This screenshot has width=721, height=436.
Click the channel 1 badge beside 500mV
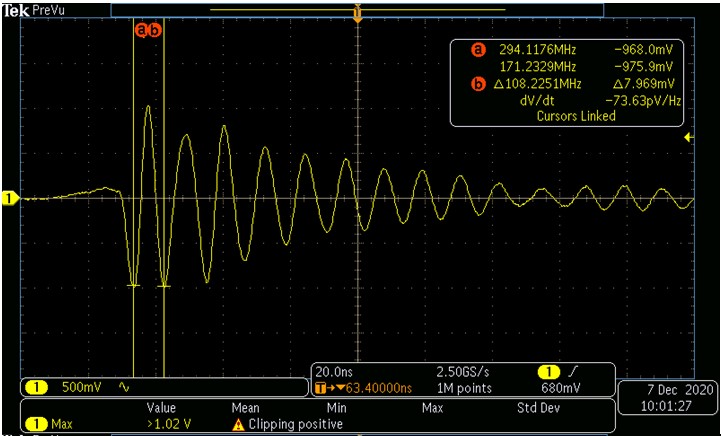[x=35, y=387]
